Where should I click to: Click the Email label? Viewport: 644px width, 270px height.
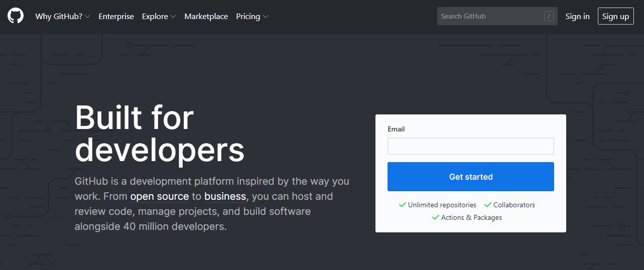click(x=396, y=129)
